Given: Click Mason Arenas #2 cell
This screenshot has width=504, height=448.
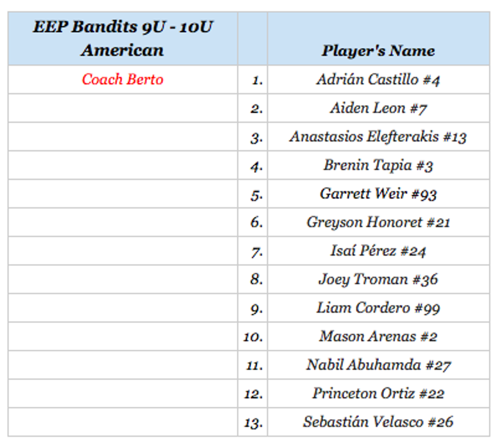Looking at the screenshot, I should pos(378,336).
